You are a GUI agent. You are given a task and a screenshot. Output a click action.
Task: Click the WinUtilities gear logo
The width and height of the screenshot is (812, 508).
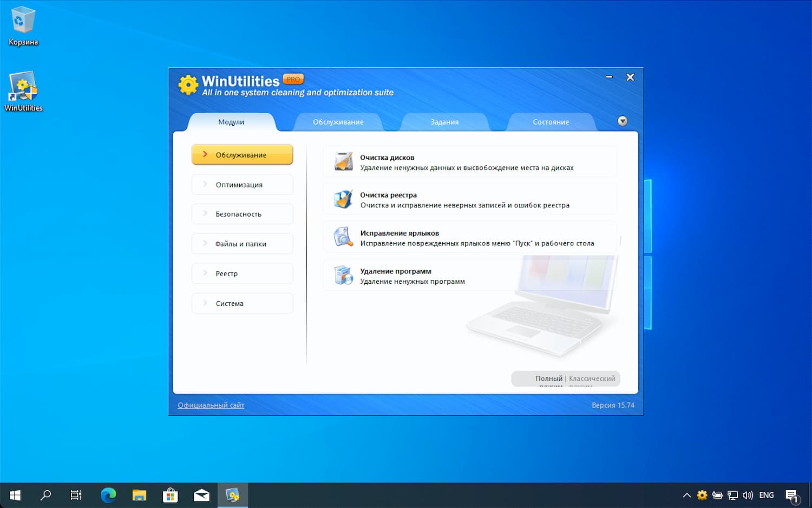(x=188, y=85)
